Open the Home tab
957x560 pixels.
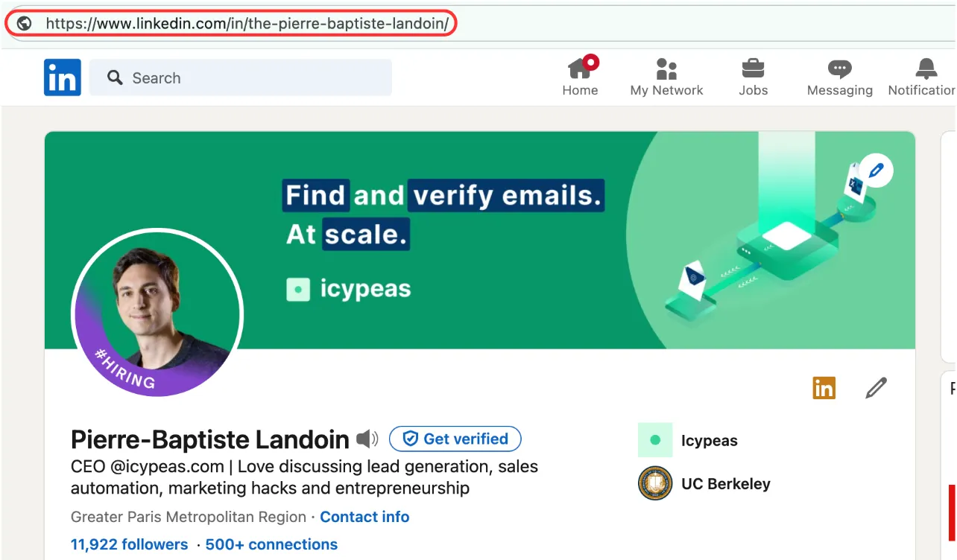tap(580, 77)
